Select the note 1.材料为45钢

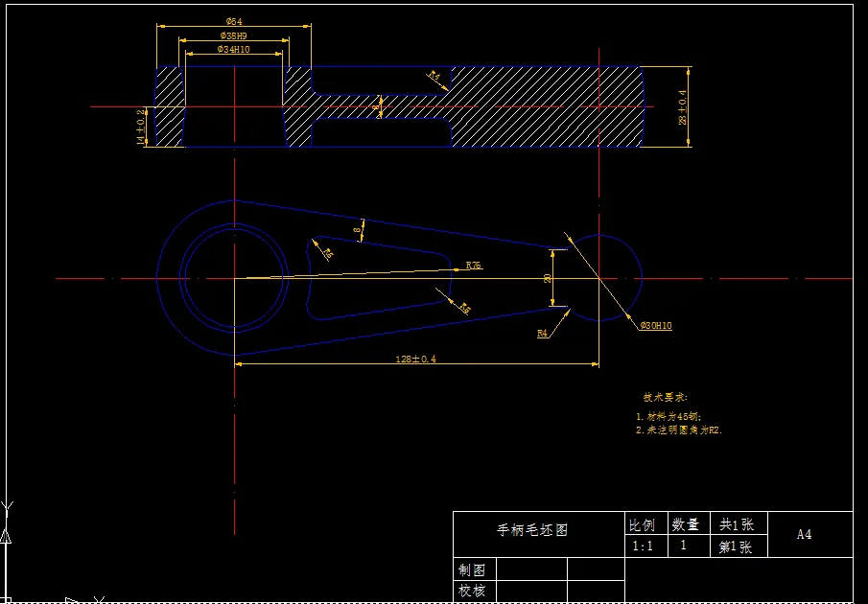pyautogui.click(x=669, y=417)
